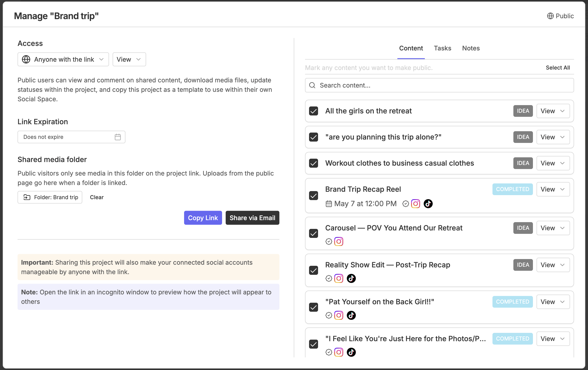Image resolution: width=588 pixels, height=370 pixels.
Task: Open View dropdown for Carousel POV item
Action: 553,228
